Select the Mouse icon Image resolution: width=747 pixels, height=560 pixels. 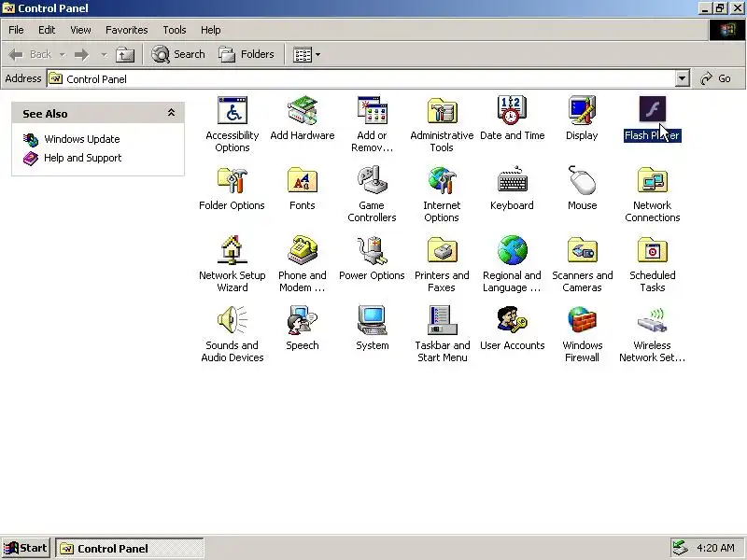(x=582, y=180)
